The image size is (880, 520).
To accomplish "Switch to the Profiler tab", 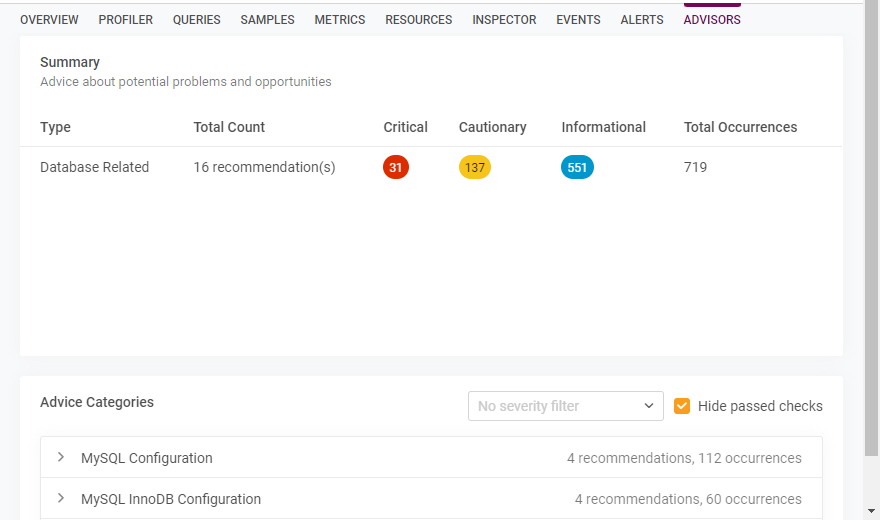I will coord(125,20).
